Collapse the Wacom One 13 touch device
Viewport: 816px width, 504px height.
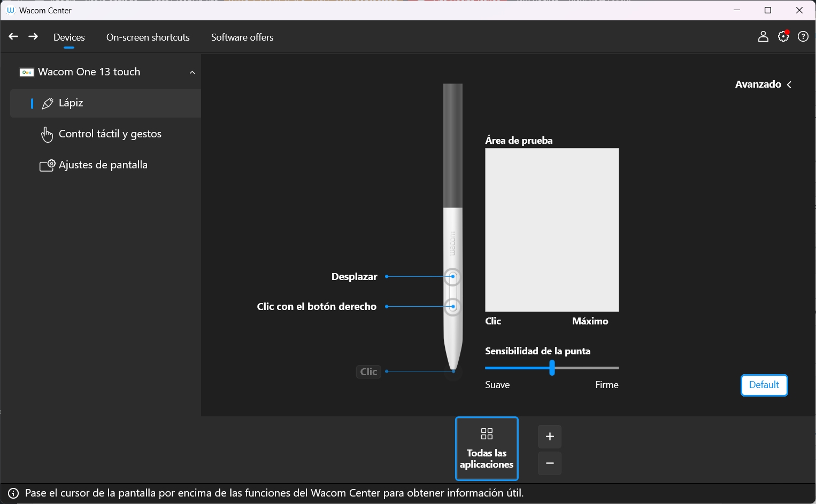click(192, 72)
